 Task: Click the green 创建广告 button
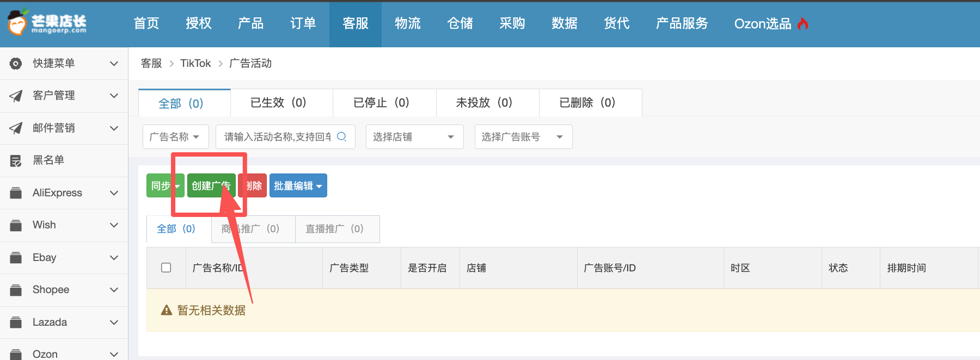pyautogui.click(x=211, y=186)
